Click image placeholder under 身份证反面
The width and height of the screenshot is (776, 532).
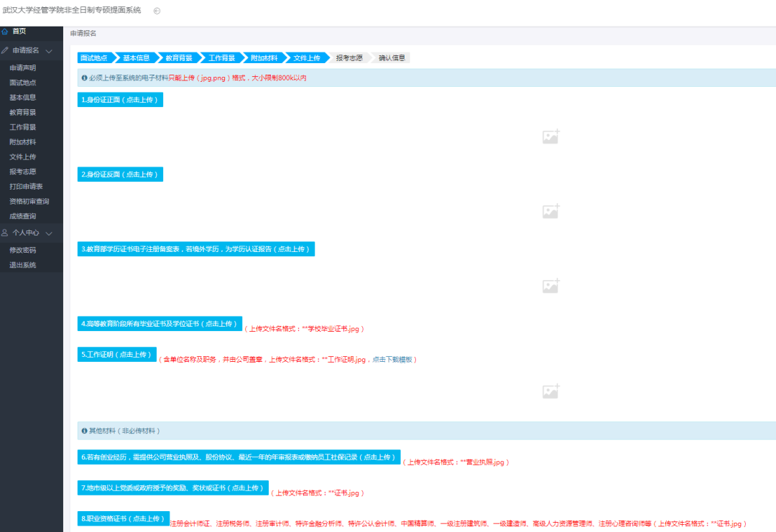pyautogui.click(x=550, y=211)
